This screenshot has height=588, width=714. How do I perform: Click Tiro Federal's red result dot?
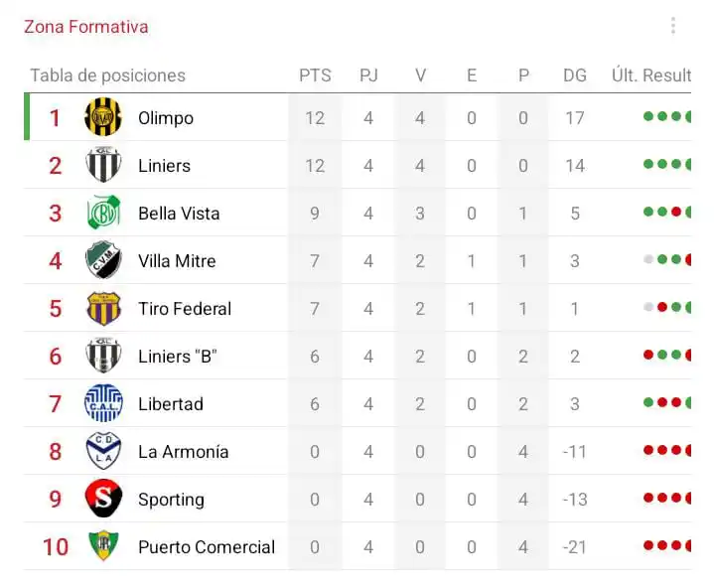[662, 307]
